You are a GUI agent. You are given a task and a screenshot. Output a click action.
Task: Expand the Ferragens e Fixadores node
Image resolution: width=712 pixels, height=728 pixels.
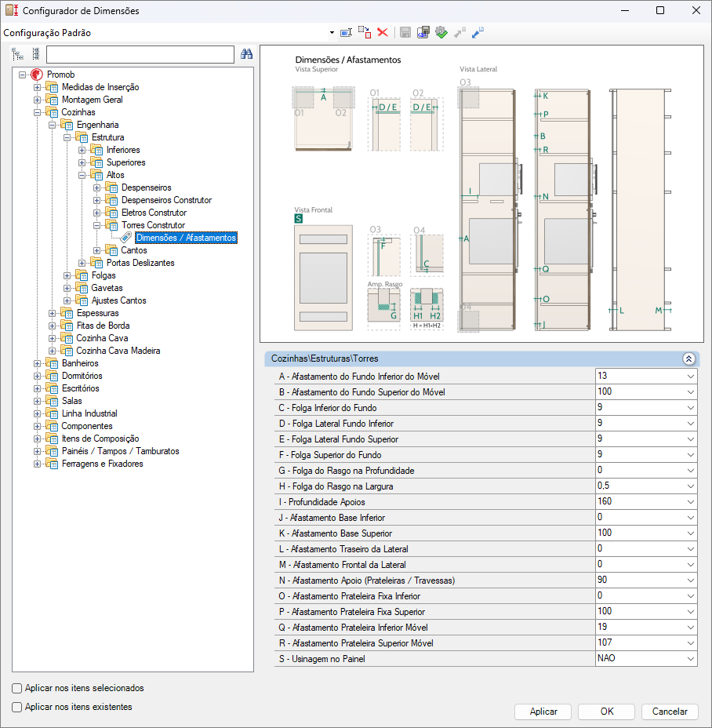(x=37, y=464)
